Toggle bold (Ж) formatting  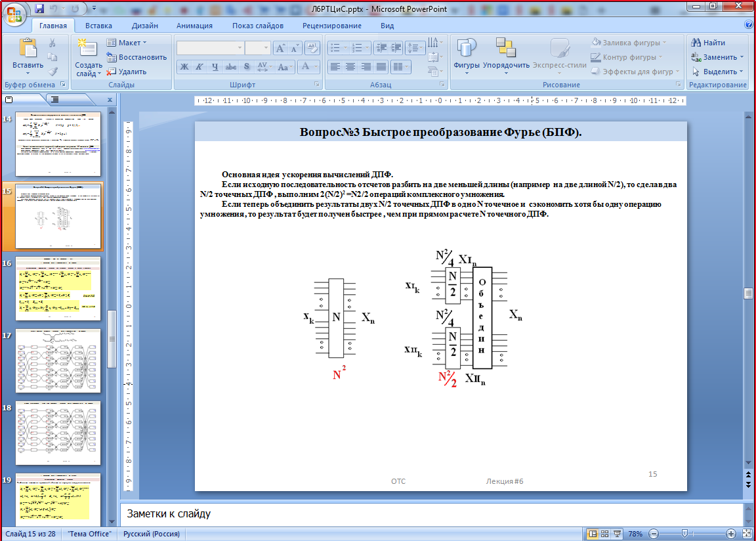tap(184, 67)
